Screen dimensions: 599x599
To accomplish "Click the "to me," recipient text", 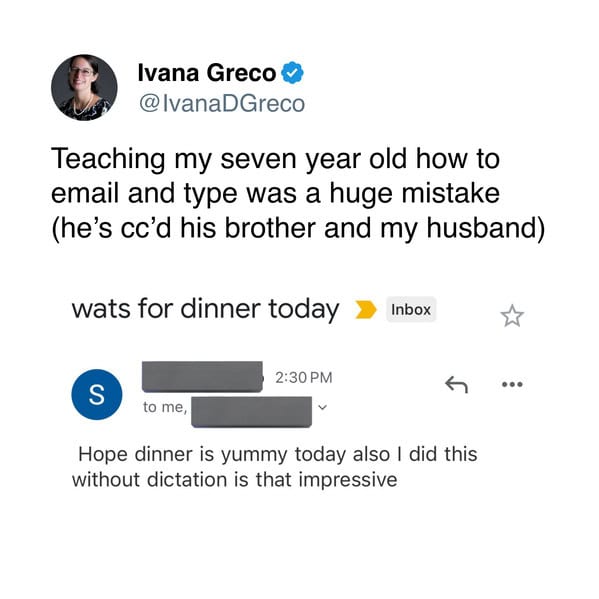I will point(165,407).
